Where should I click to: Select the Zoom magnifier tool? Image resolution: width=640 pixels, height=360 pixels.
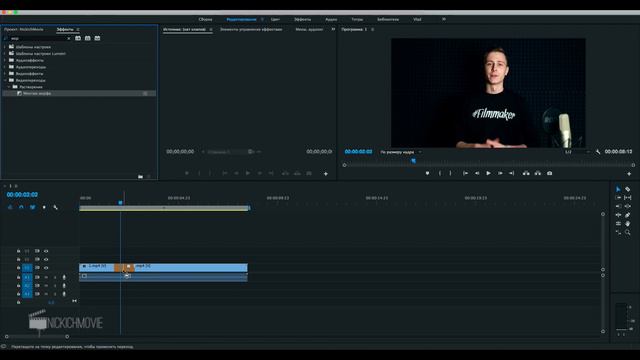pos(628,232)
